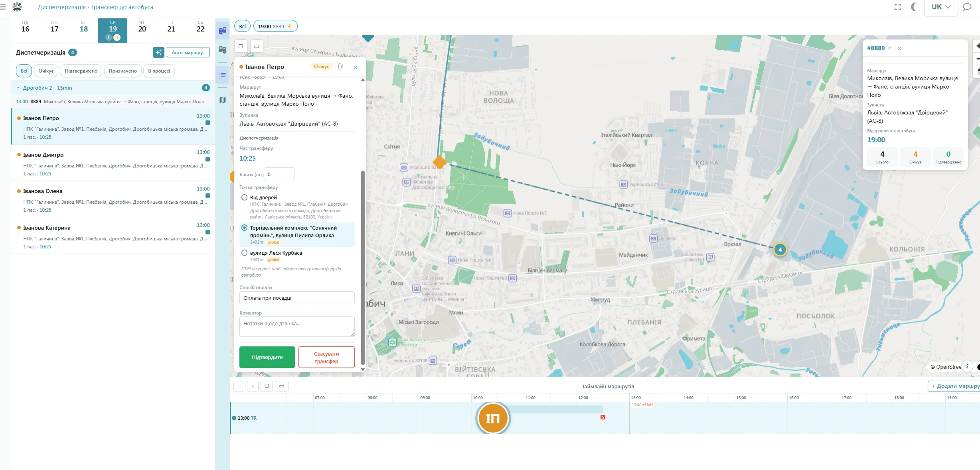This screenshot has width=980, height=470.
Task: Select the 19:00 8889 trip filter chip
Action: (x=275, y=26)
